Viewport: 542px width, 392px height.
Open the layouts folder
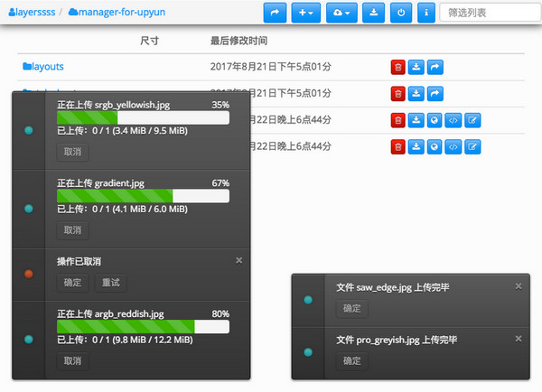(x=43, y=66)
